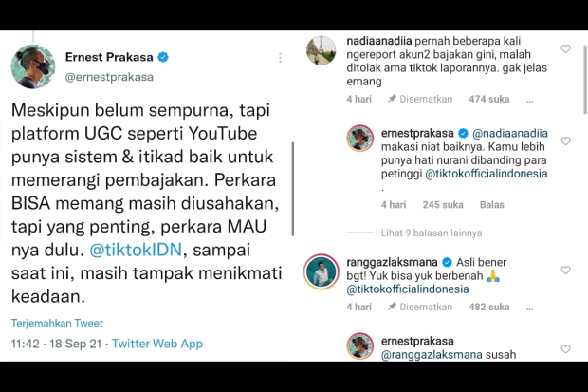
Task: Open more options on nadiaanadiia's comment
Action: [x=529, y=100]
